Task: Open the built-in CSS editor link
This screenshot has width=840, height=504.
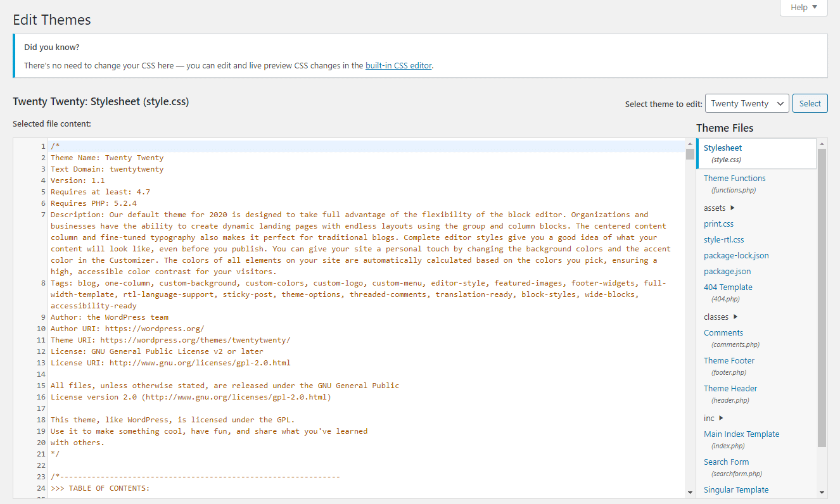Action: coord(398,65)
